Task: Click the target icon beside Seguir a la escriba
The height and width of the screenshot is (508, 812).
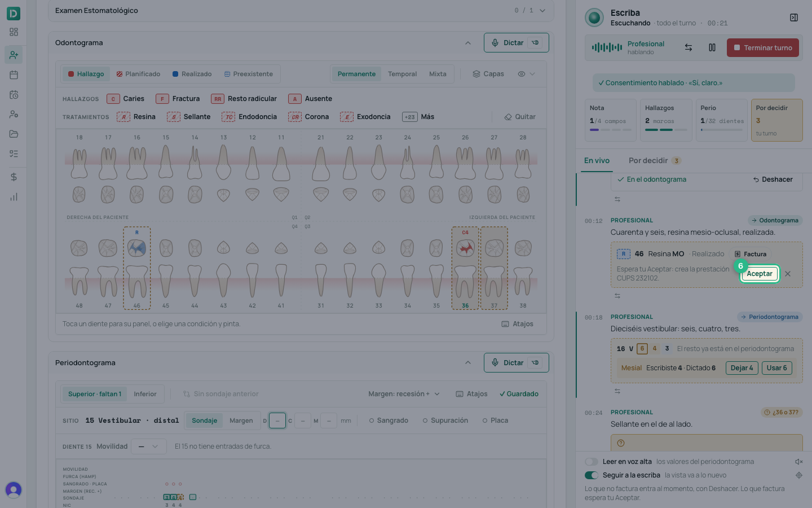Action: coord(799,475)
